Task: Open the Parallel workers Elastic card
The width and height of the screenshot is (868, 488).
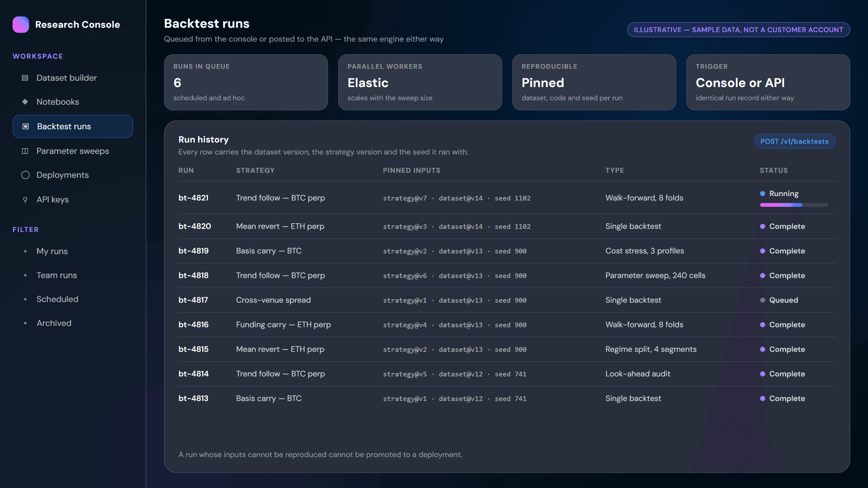Action: click(420, 82)
